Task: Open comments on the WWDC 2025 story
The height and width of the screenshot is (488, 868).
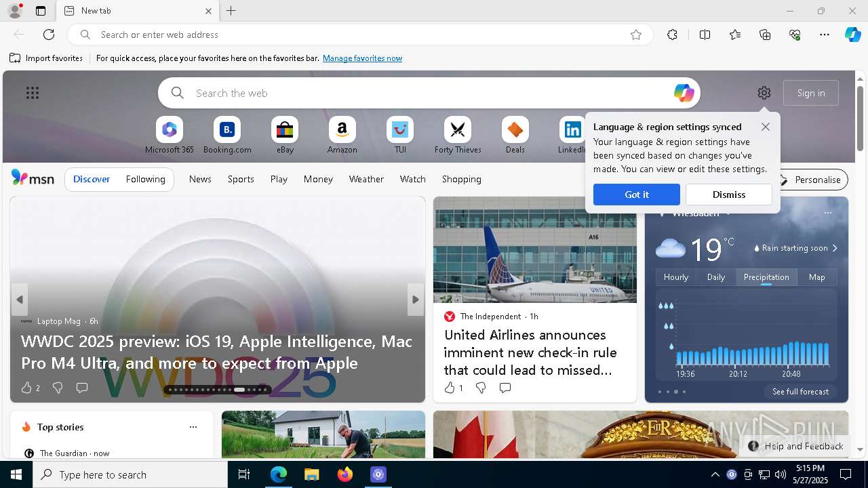Action: 82,388
